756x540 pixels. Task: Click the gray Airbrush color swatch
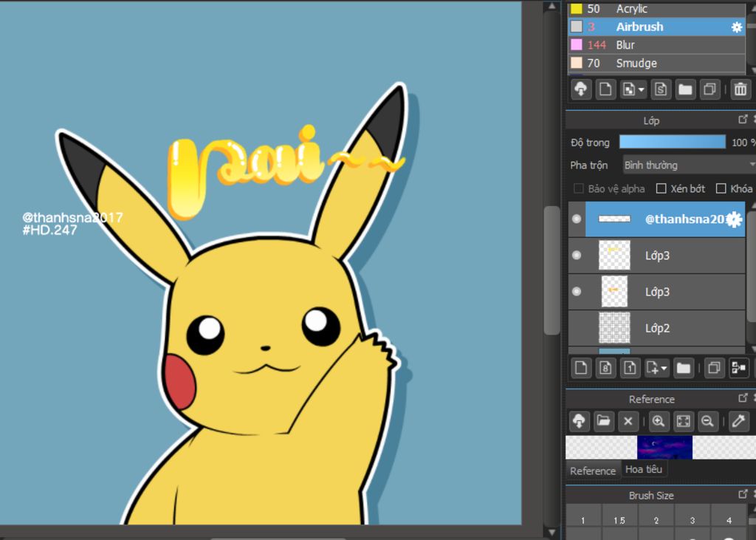(576, 27)
